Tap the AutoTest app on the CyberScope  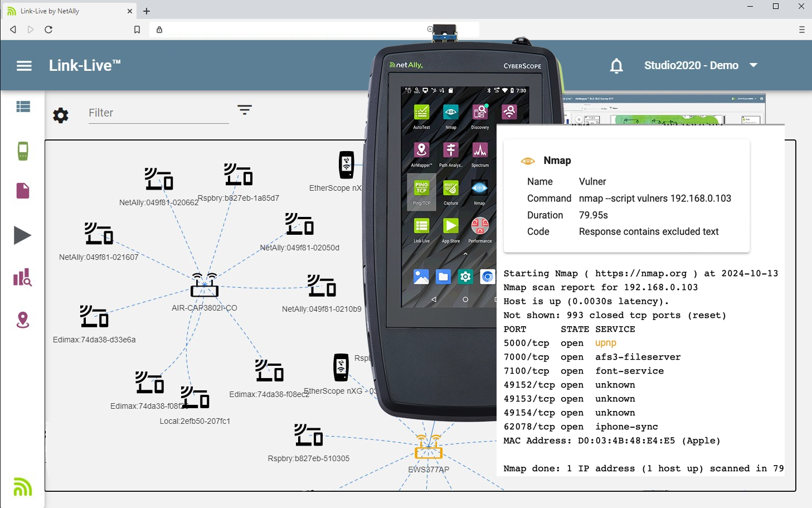click(421, 113)
